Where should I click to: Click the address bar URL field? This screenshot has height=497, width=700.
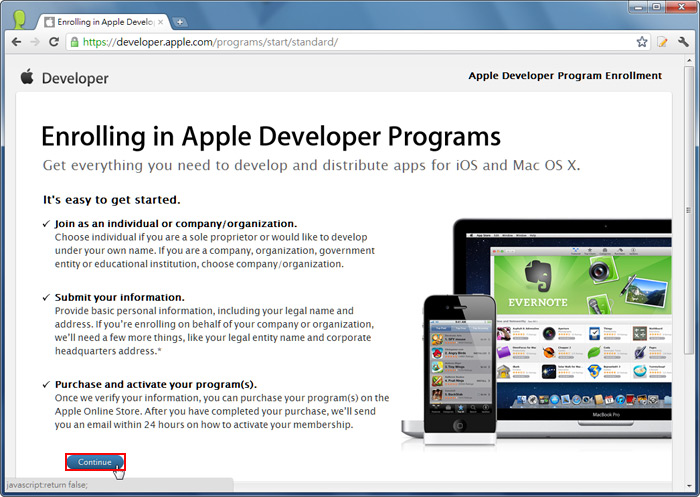point(357,42)
